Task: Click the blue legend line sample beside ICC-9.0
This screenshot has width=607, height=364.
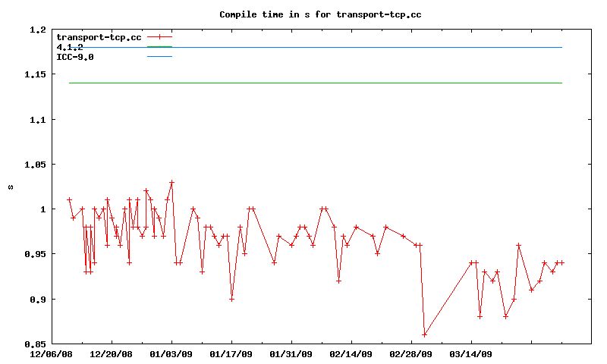Action: [159, 57]
